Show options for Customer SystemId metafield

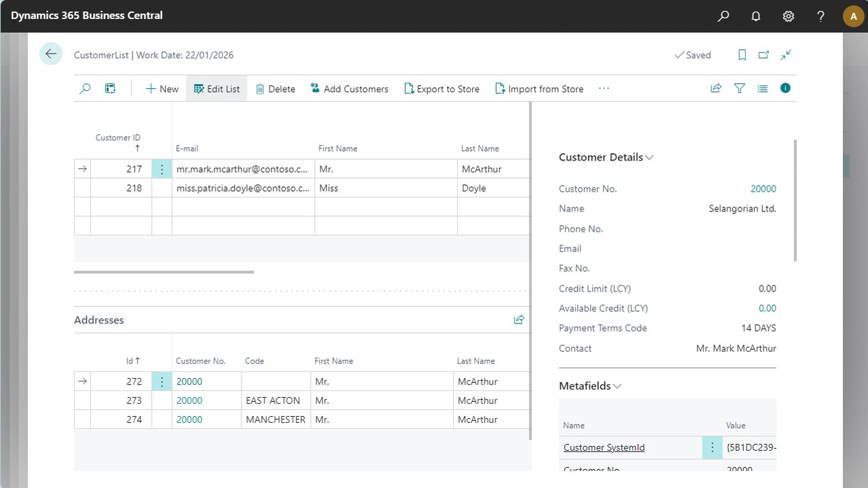coord(712,447)
